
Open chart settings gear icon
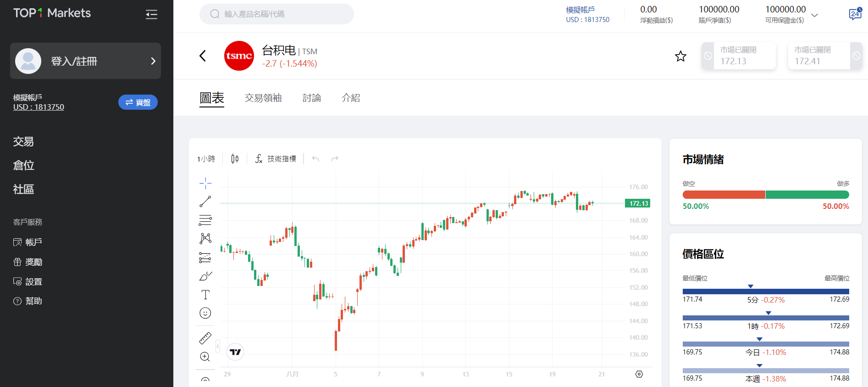pyautogui.click(x=639, y=374)
